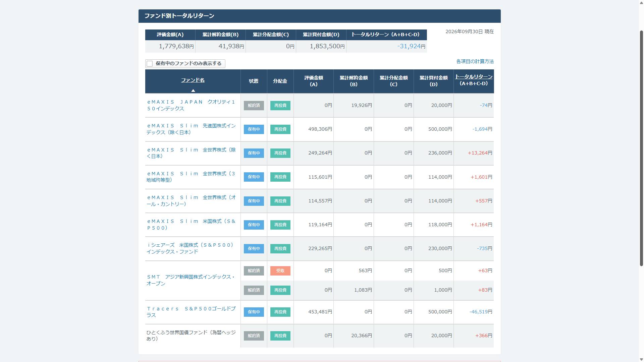Click 保有中 badge for 先進国株式インデックス row
This screenshot has height=362, width=644.
coord(254,129)
